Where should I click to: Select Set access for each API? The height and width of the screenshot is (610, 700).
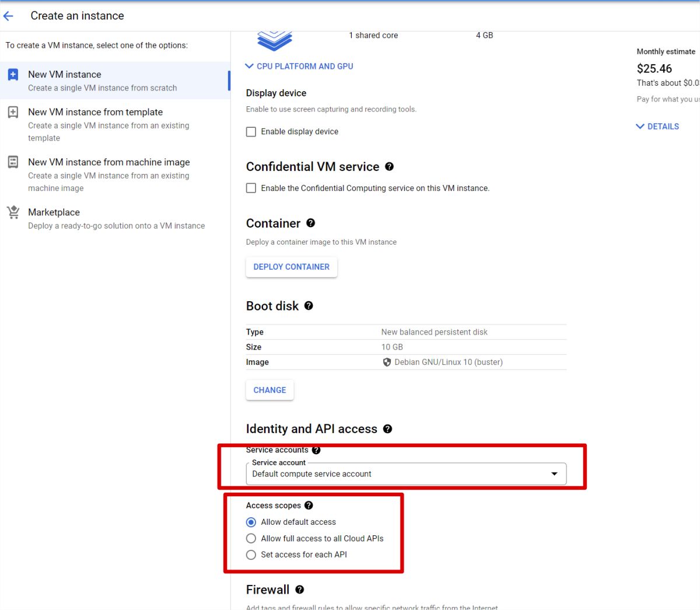click(x=251, y=555)
